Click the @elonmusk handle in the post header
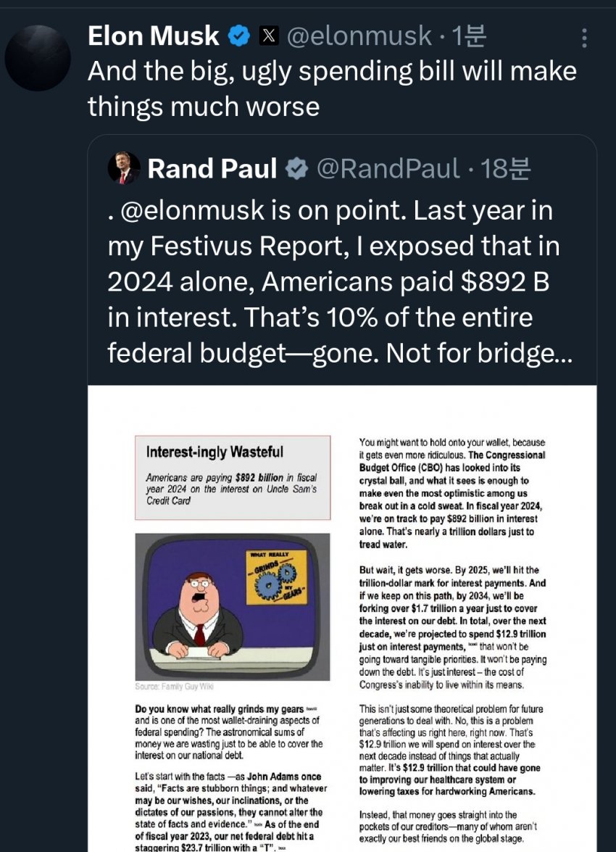This screenshot has height=852, width=616. point(358,36)
